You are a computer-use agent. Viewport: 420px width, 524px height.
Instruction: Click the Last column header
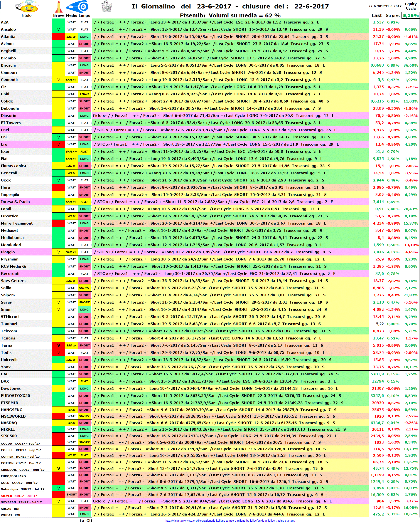pyautogui.click(x=376, y=15)
